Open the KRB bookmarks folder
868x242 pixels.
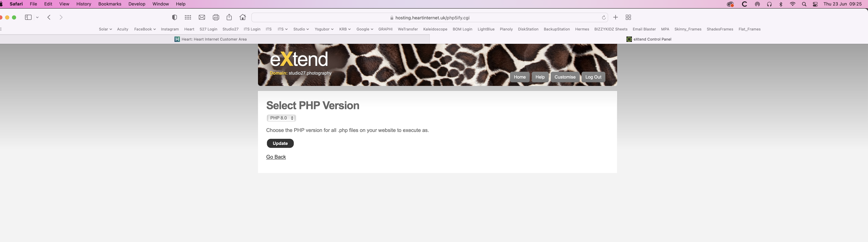point(345,29)
